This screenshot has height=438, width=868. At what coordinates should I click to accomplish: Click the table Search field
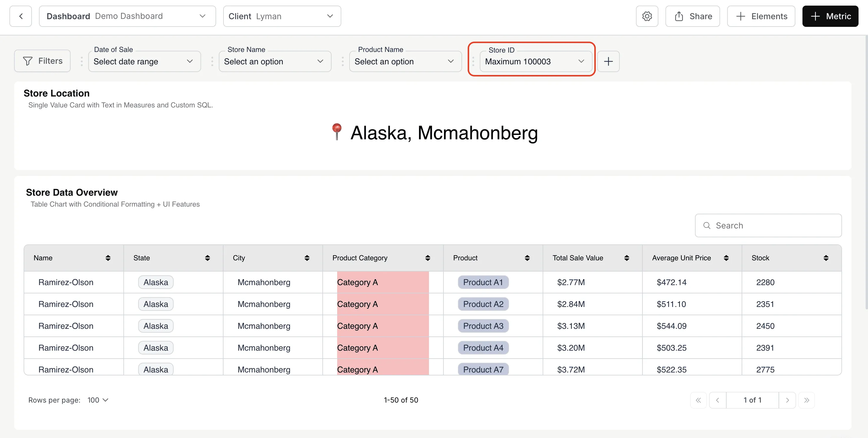tap(768, 225)
